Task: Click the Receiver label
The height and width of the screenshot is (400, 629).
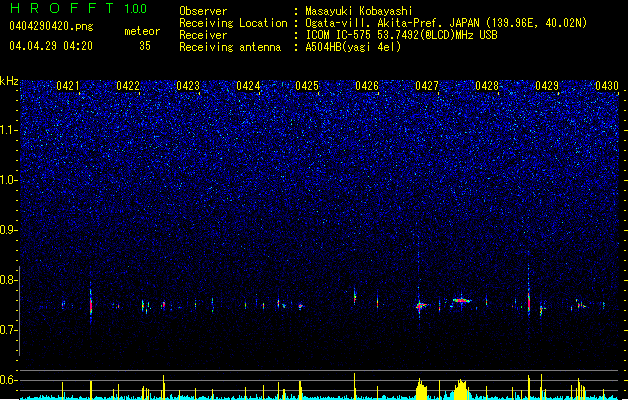Action: (203, 35)
